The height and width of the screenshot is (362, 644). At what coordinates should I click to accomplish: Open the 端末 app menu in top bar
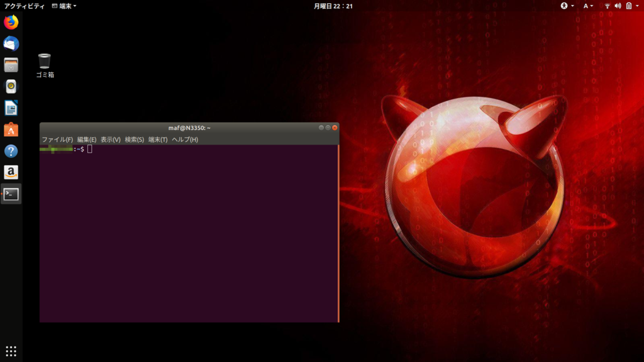tap(64, 6)
